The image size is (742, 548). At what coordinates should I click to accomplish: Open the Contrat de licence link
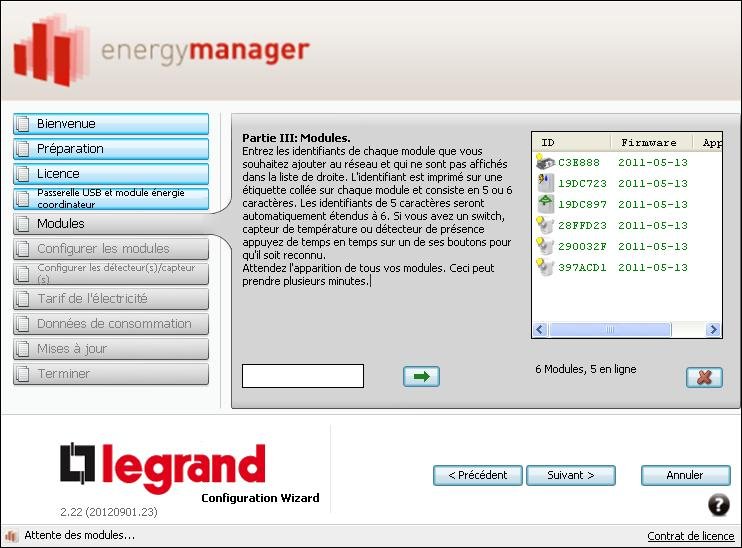point(690,536)
